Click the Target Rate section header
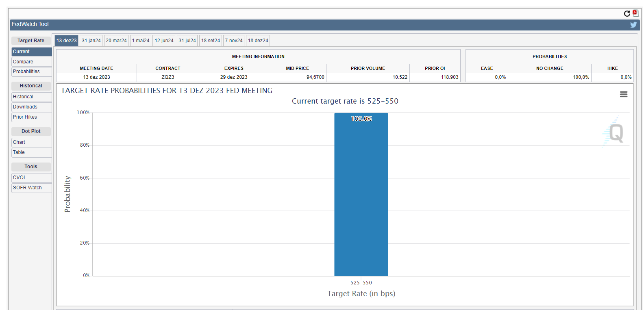 pyautogui.click(x=31, y=41)
